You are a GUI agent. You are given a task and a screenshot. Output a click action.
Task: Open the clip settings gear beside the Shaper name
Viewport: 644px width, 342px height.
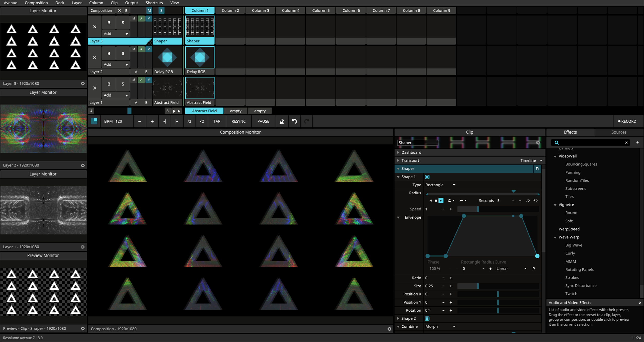coord(538,143)
